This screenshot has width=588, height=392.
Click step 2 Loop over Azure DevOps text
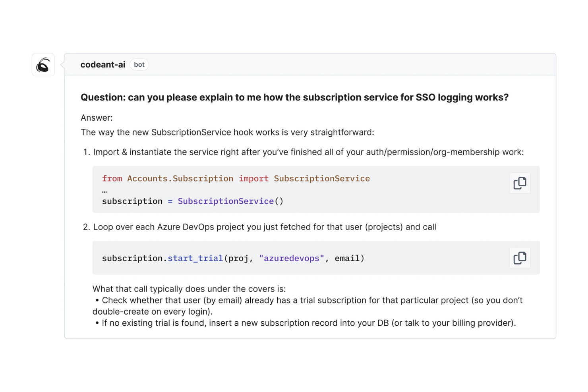[265, 227]
